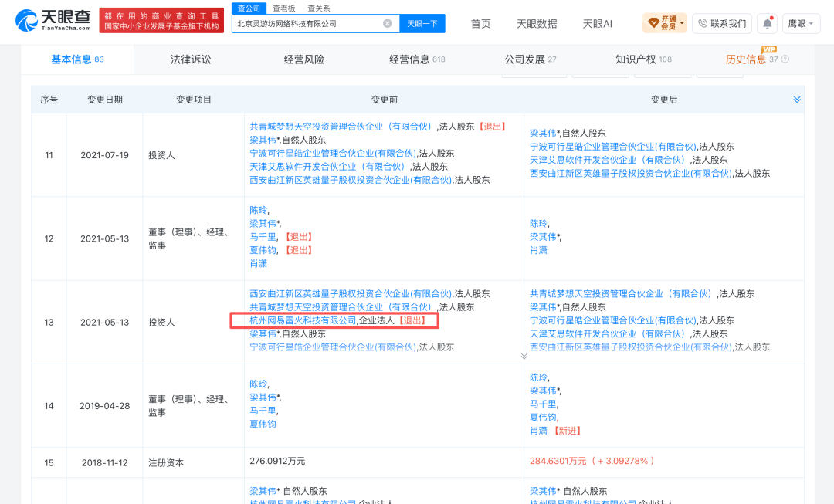Select the date 2021-07-19 cell

pyautogui.click(x=105, y=155)
